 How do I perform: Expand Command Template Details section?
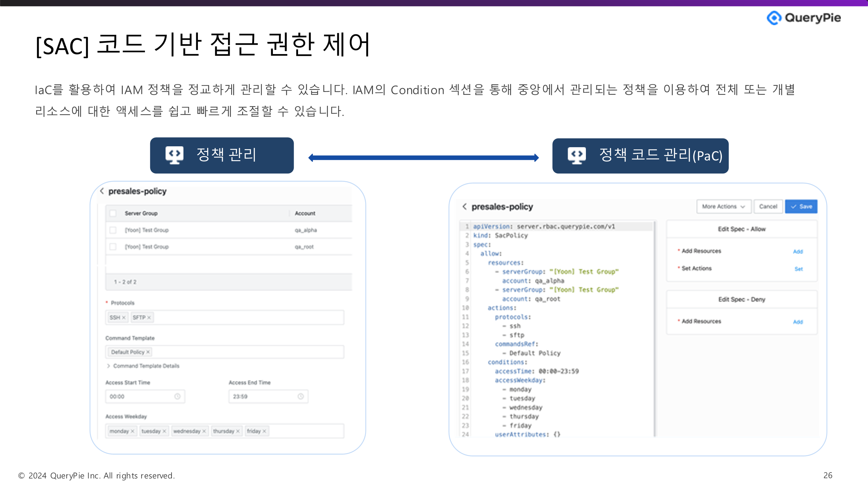[108, 366]
